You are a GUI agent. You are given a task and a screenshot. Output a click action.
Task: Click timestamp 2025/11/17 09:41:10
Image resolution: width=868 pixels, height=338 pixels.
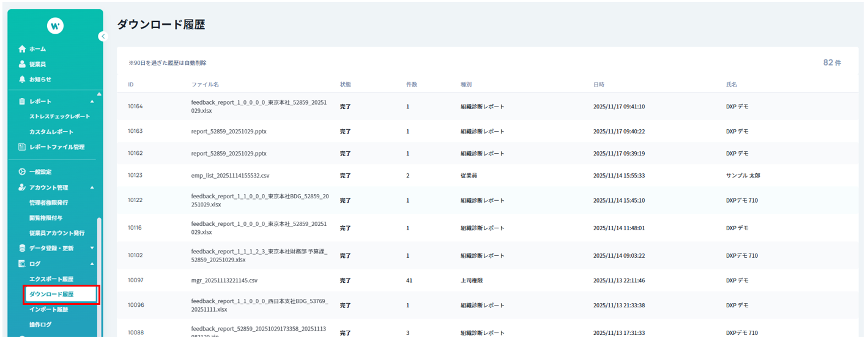coord(619,107)
